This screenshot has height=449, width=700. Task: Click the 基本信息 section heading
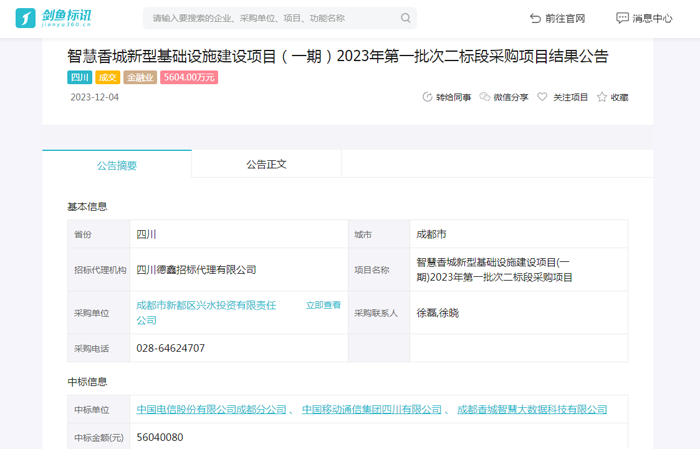pyautogui.click(x=87, y=207)
